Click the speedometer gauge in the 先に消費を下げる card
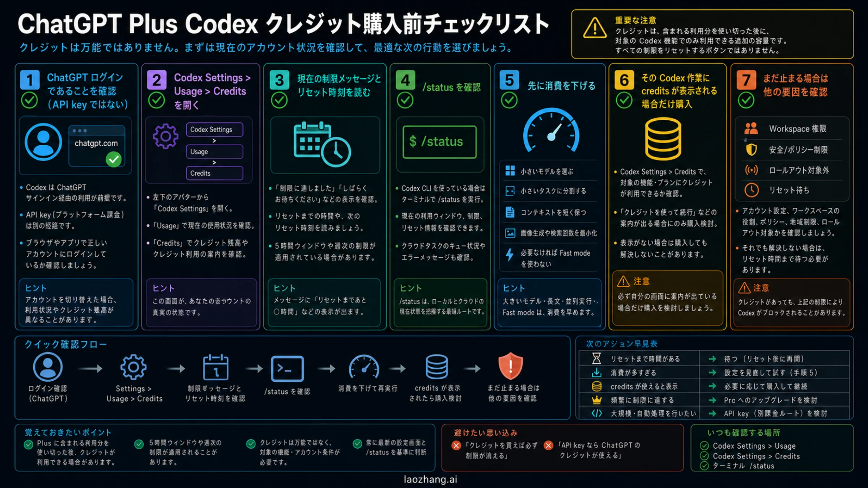868x488 pixels. point(551,130)
